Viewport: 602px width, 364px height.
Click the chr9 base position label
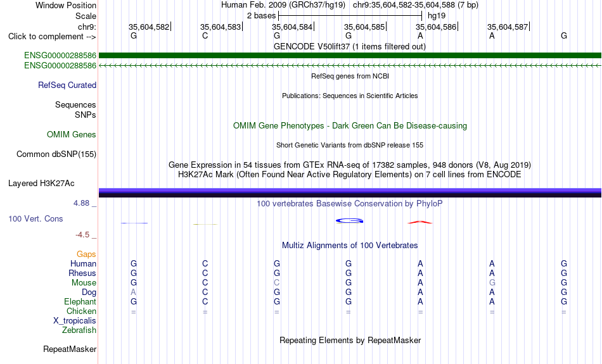[x=87, y=27]
